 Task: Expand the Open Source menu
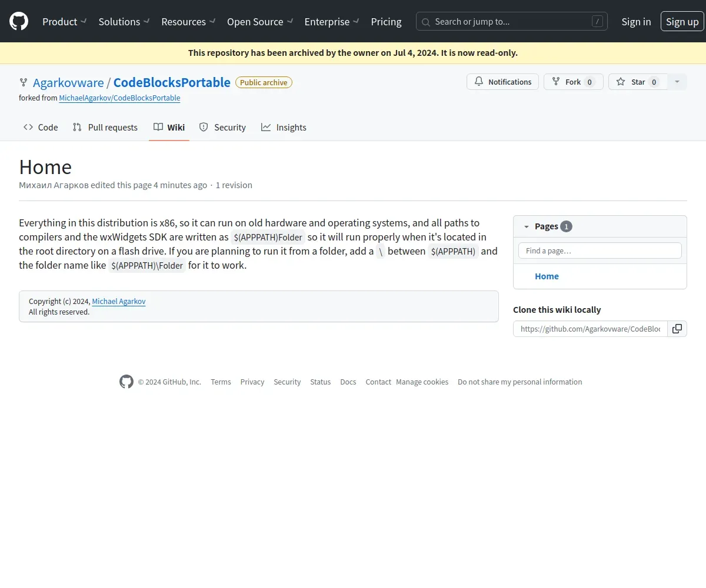click(260, 21)
